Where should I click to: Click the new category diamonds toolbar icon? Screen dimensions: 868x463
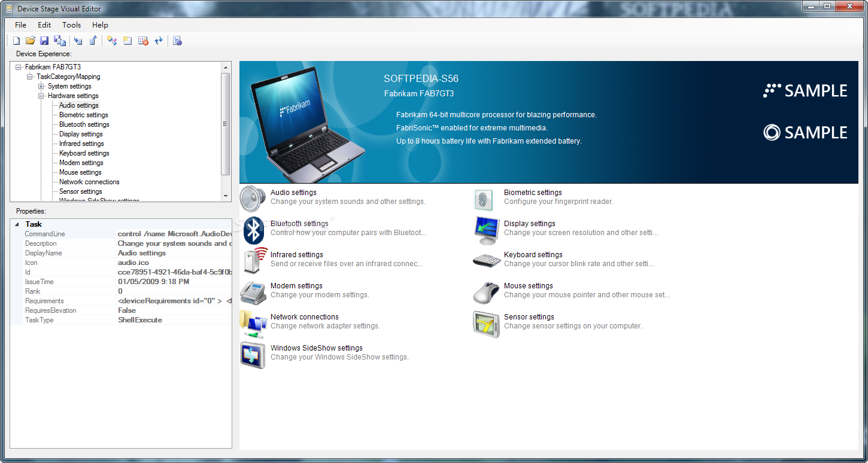[112, 41]
